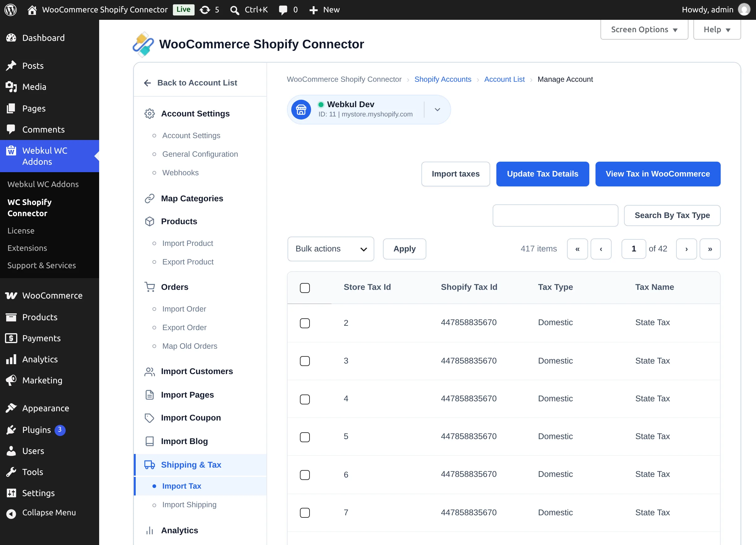Open the Bulk actions dropdown

[331, 249]
